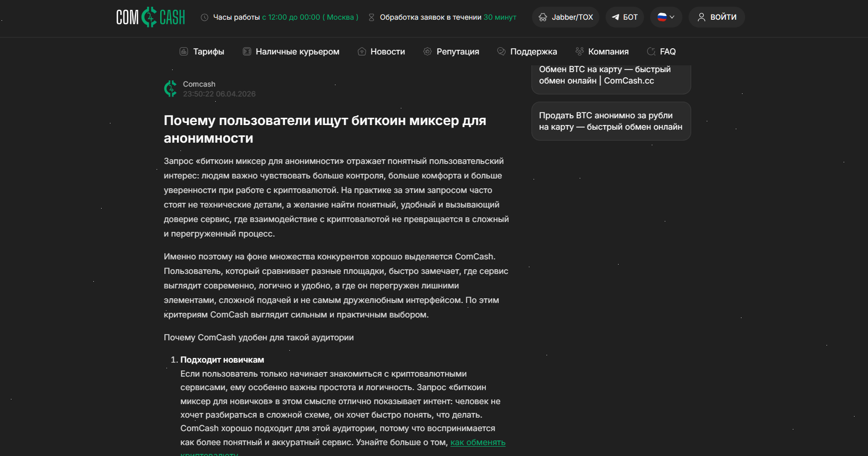Viewport: 868px width, 456px height.
Task: Click the Tarify chart icon
Action: 184,51
